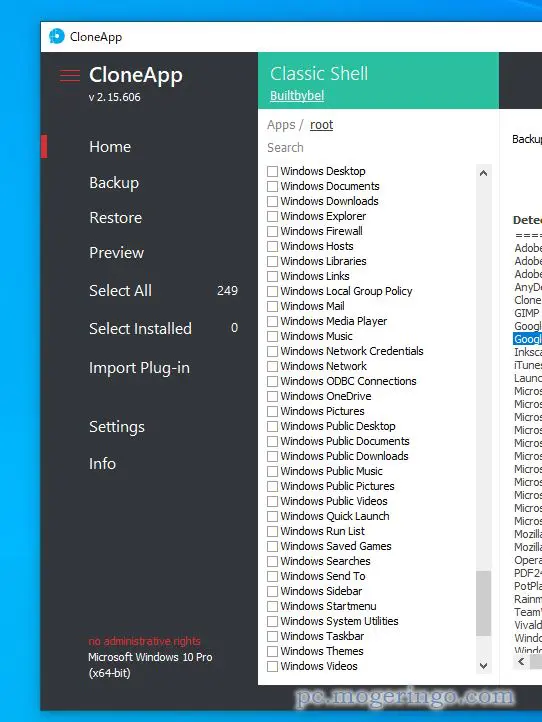
Task: Click the root breadcrumb link
Action: point(321,125)
